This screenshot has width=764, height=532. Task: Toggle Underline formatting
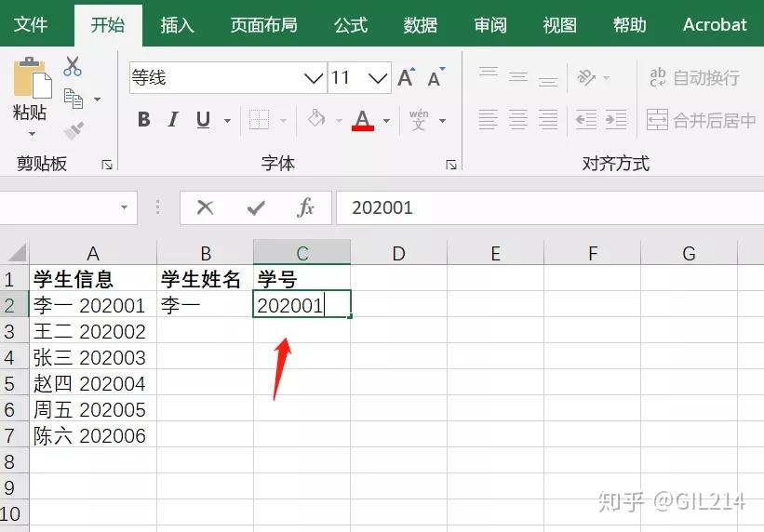click(203, 120)
